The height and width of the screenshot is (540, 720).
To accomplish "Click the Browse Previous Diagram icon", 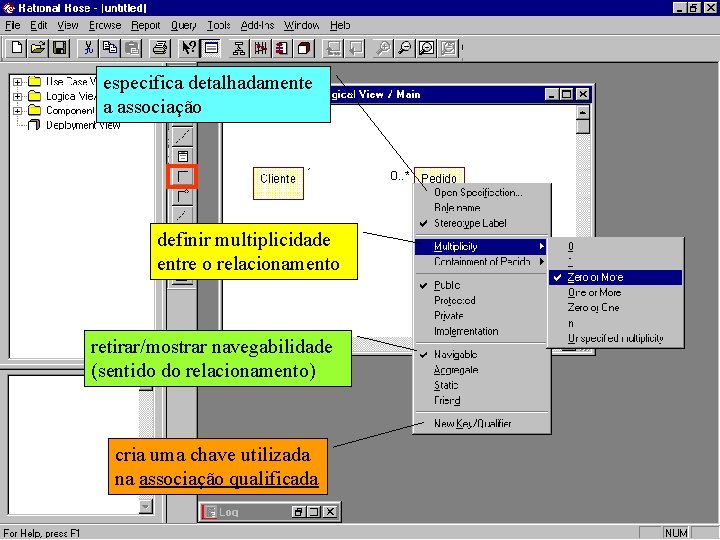I will (x=355, y=48).
